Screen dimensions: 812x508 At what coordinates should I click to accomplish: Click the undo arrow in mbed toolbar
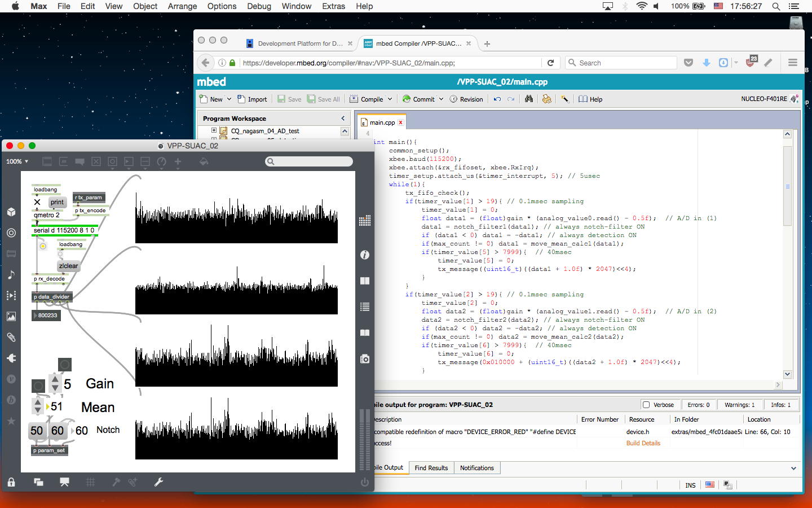[x=497, y=99]
